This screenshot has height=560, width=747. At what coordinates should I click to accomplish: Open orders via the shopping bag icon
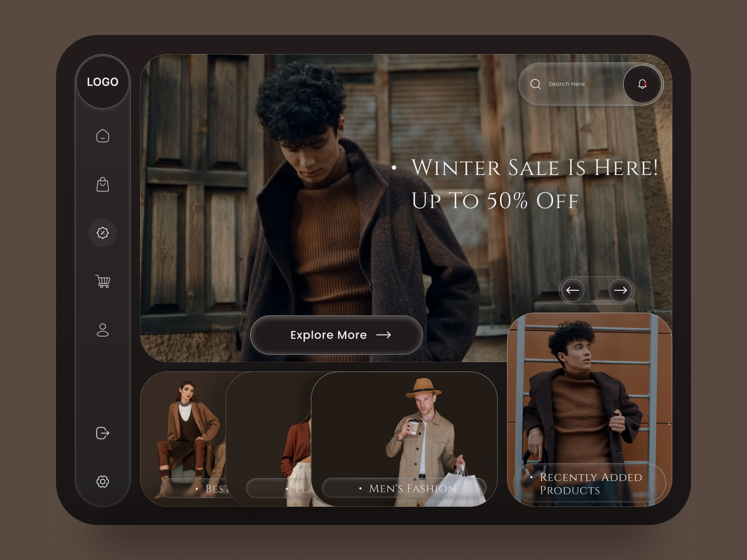coord(103,185)
